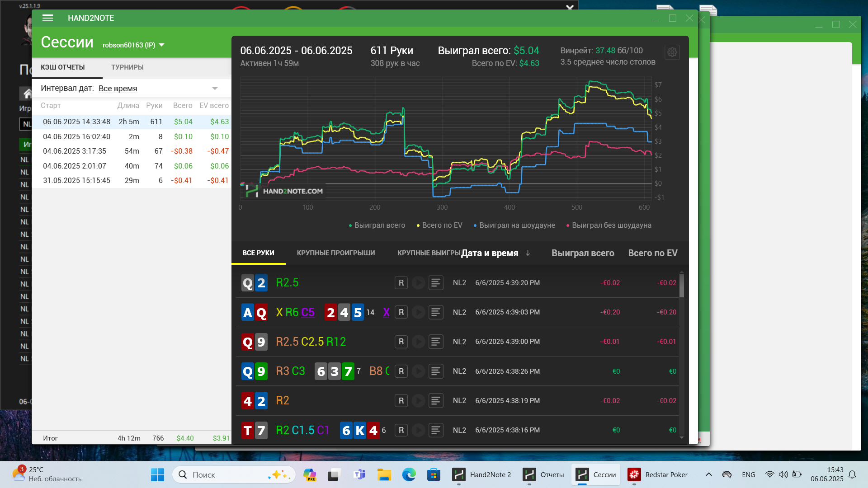Play the Q2 hand at 4:39:20 PM
This screenshot has height=488, width=868.
pyautogui.click(x=418, y=283)
